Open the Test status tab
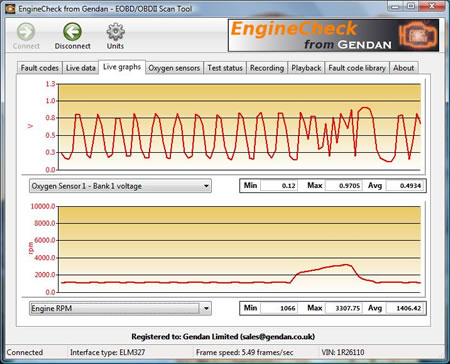 point(225,68)
